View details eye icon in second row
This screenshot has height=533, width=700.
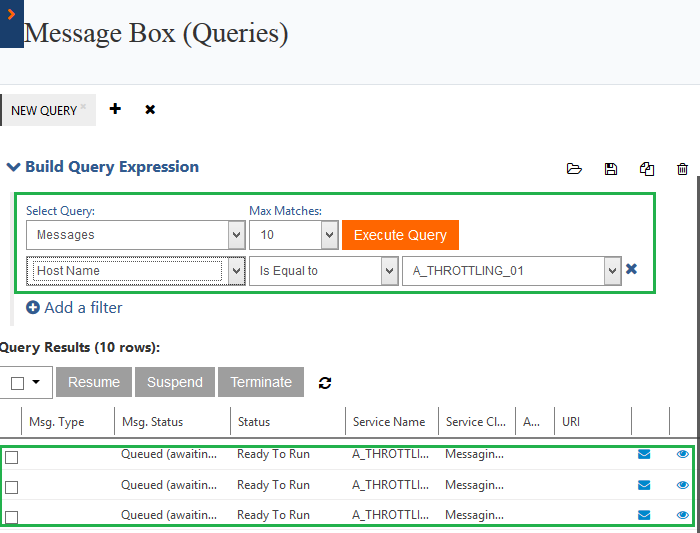click(x=683, y=485)
